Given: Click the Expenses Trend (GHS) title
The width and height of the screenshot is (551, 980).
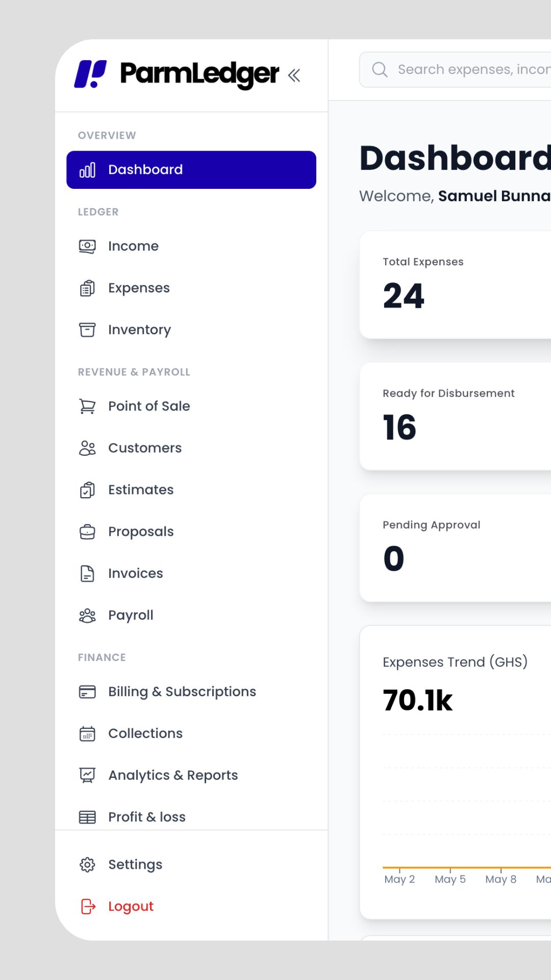Looking at the screenshot, I should [x=455, y=662].
